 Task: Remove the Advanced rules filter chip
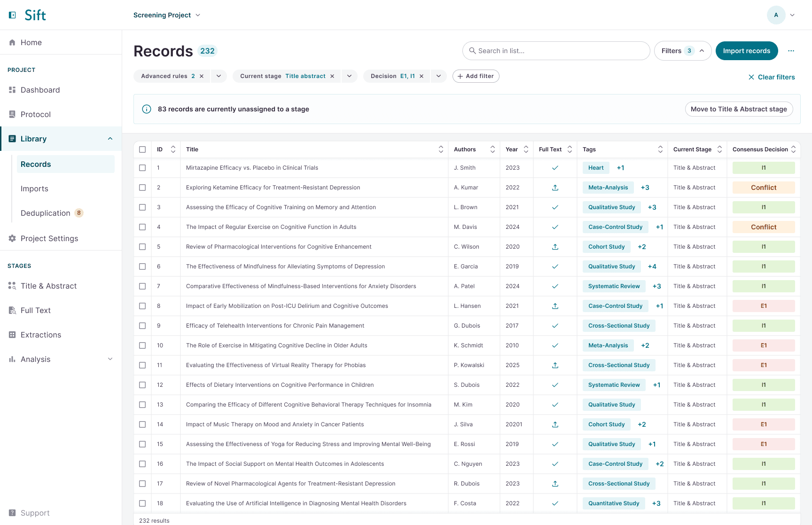pyautogui.click(x=202, y=76)
